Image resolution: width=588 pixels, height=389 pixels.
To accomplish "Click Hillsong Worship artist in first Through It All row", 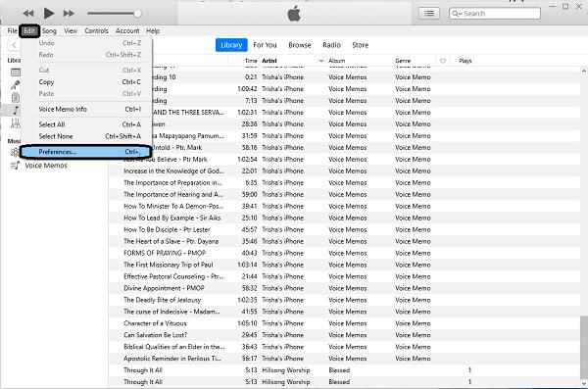I will pos(286,370).
